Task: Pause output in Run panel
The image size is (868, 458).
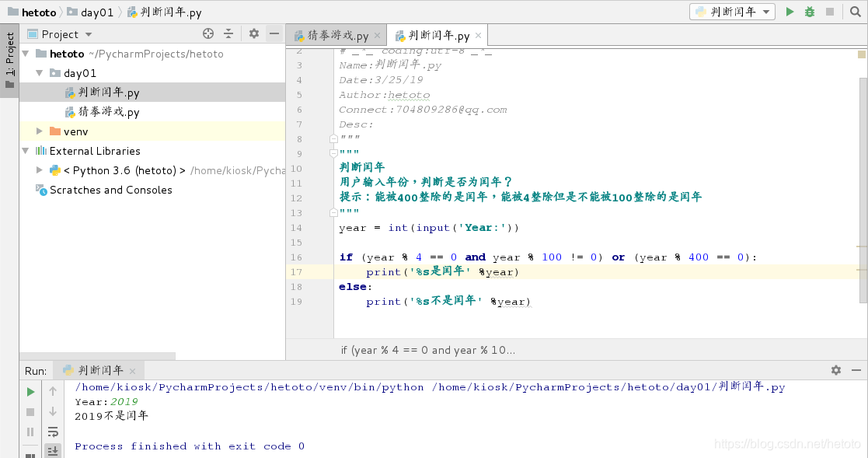Action: coord(30,432)
